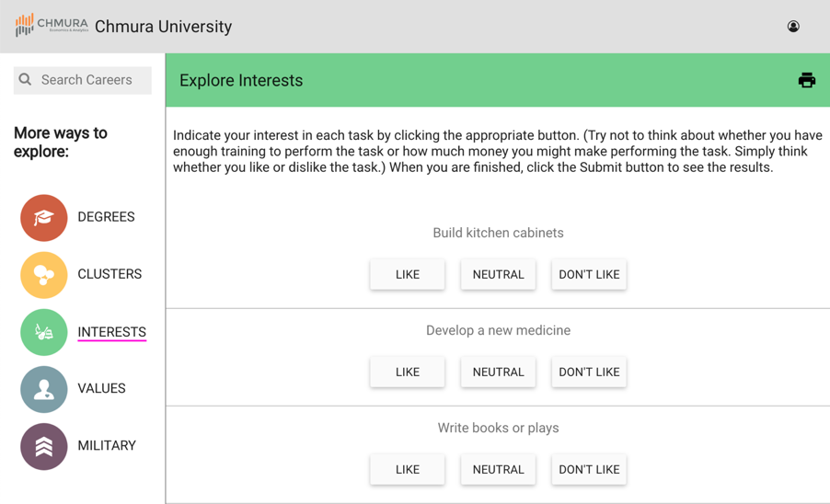Open the INTERESTS sidebar link
The width and height of the screenshot is (830, 504).
(x=111, y=332)
